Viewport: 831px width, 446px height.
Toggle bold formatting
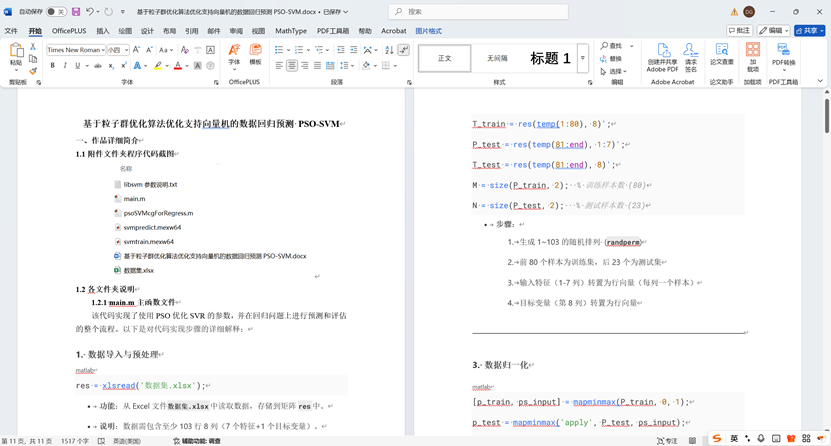pyautogui.click(x=52, y=66)
